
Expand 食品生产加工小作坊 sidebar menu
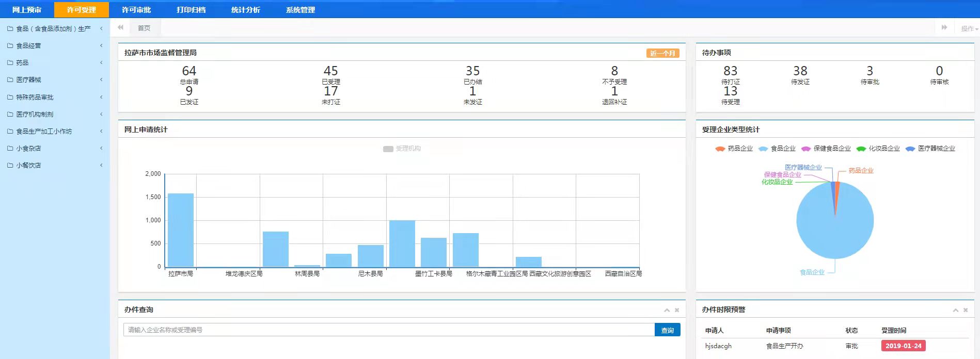pos(54,132)
